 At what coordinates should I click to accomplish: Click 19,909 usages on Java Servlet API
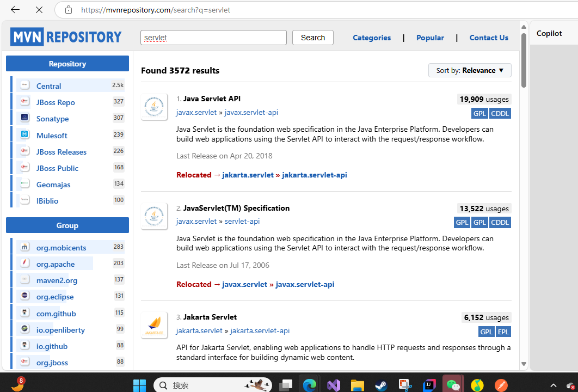(484, 99)
